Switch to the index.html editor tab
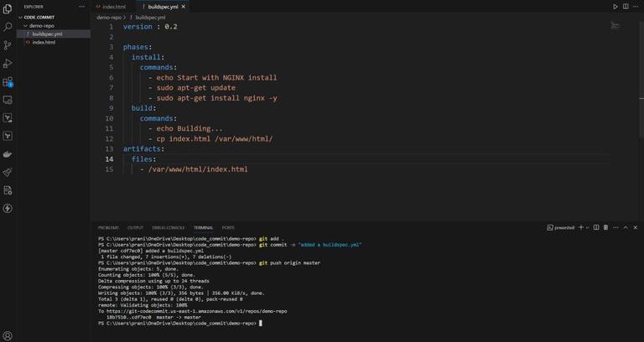The height and width of the screenshot is (342, 644). pyautogui.click(x=111, y=7)
